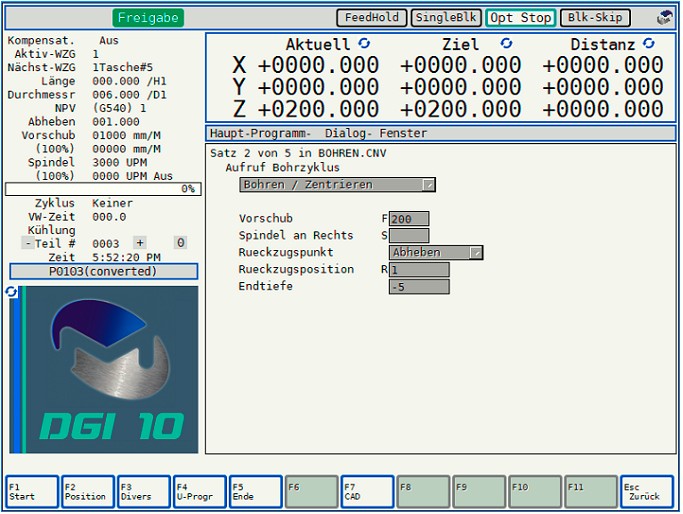
Task: Click the Kompensat. value Aus
Action: (x=108, y=41)
